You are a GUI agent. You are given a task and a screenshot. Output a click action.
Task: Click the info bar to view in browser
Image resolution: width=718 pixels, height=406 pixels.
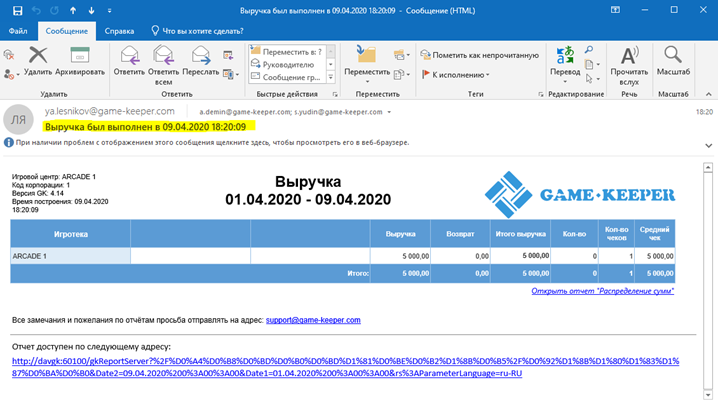212,142
